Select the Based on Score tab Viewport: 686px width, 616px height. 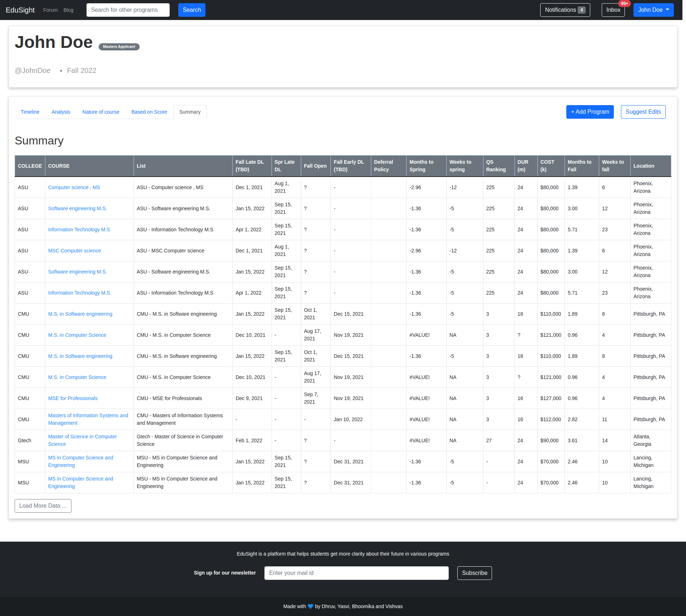tap(149, 112)
